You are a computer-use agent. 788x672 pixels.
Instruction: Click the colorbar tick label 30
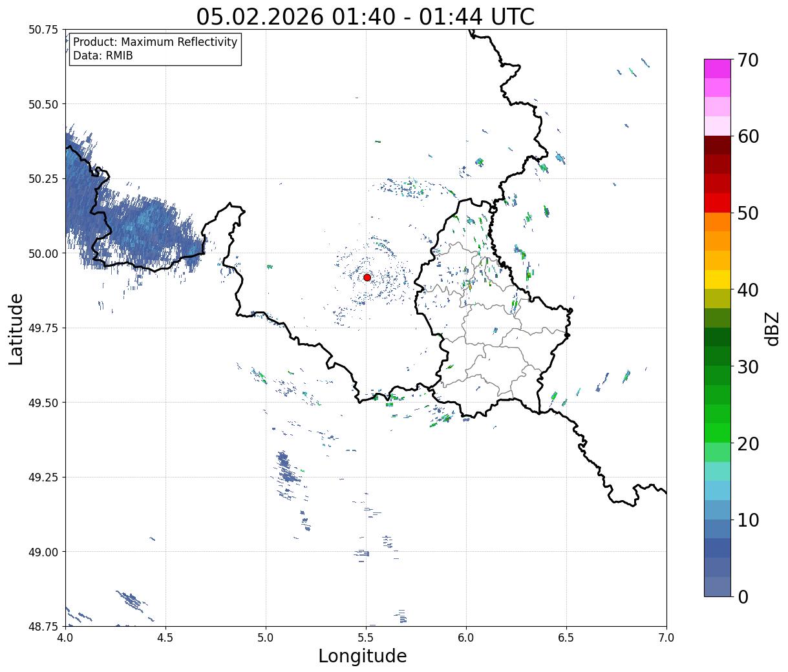tap(748, 367)
